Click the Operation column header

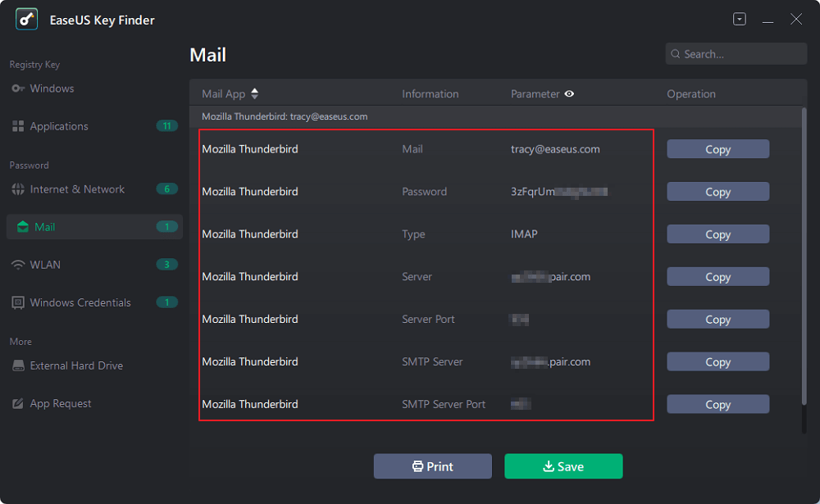691,94
